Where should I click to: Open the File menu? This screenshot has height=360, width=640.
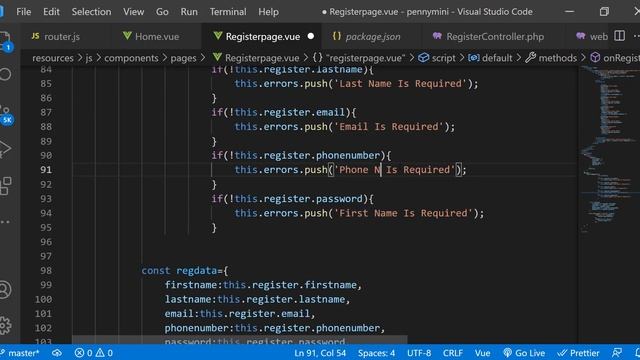coord(24,12)
